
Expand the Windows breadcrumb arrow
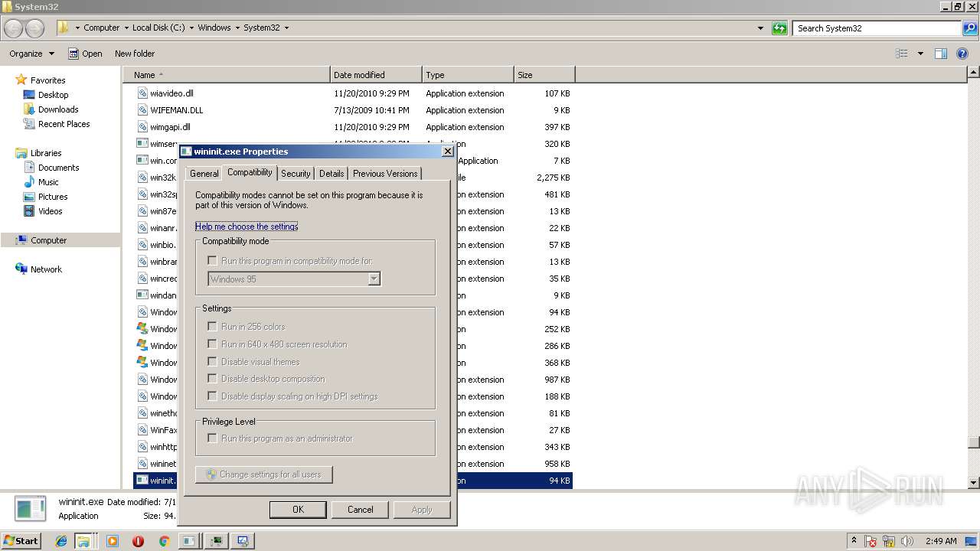click(x=237, y=28)
